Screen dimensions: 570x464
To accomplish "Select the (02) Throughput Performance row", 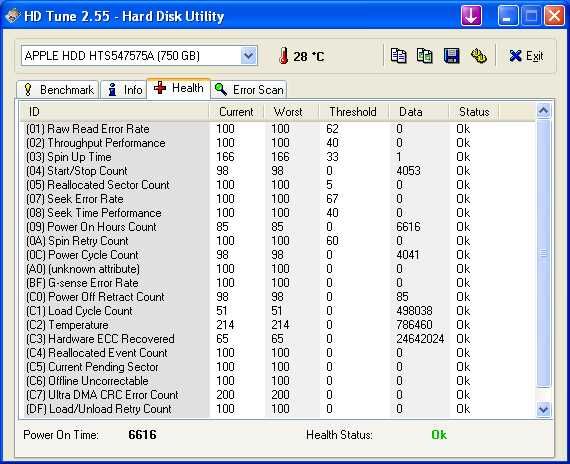I will pyautogui.click(x=278, y=143).
